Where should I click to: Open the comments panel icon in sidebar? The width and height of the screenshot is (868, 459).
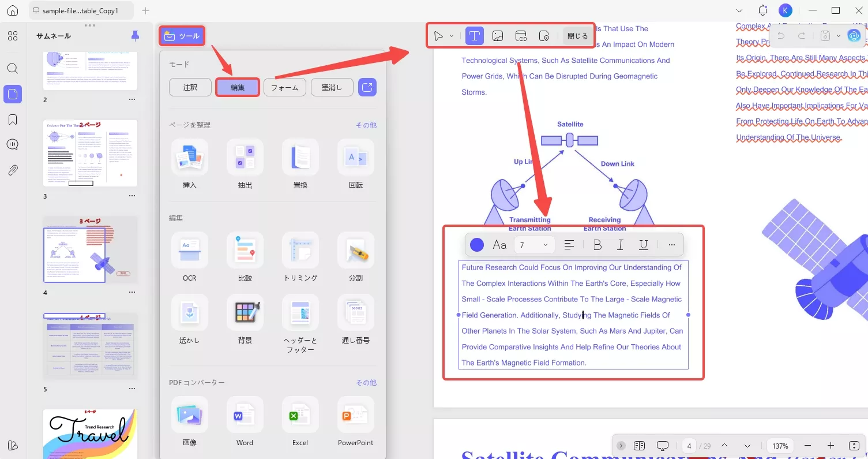tap(13, 144)
